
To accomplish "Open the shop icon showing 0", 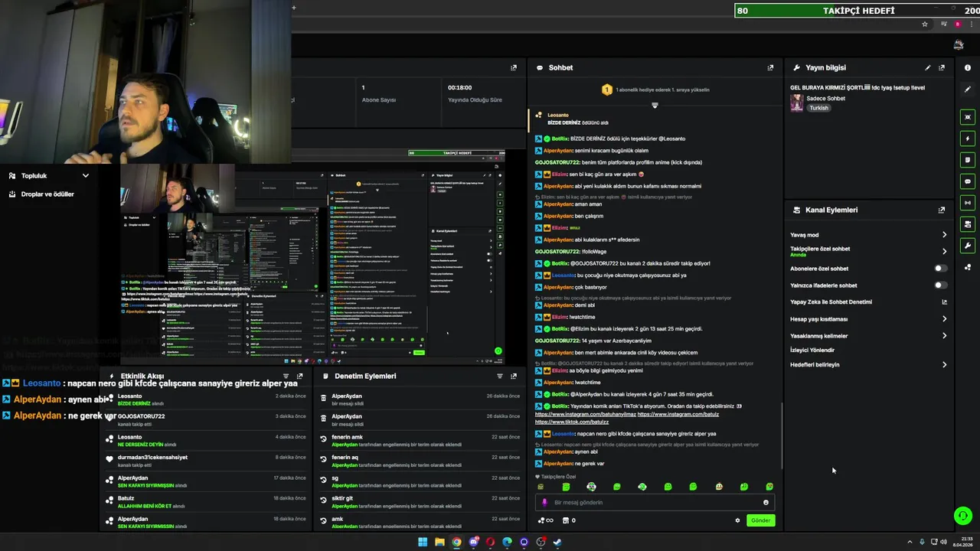I will pos(569,520).
